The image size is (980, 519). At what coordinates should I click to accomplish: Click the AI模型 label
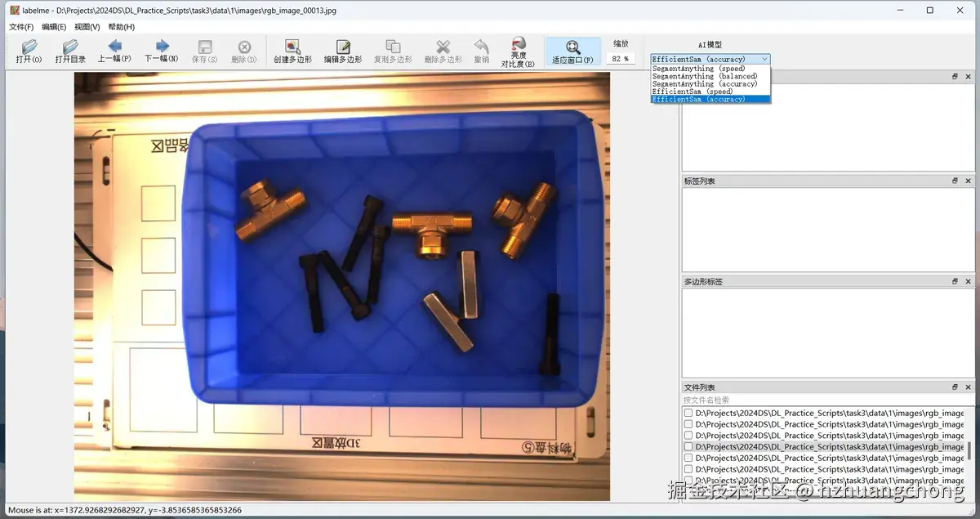pos(710,45)
